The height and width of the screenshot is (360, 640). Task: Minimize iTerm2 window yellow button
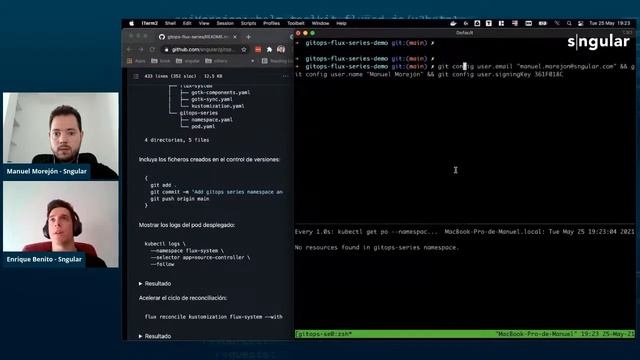305,33
